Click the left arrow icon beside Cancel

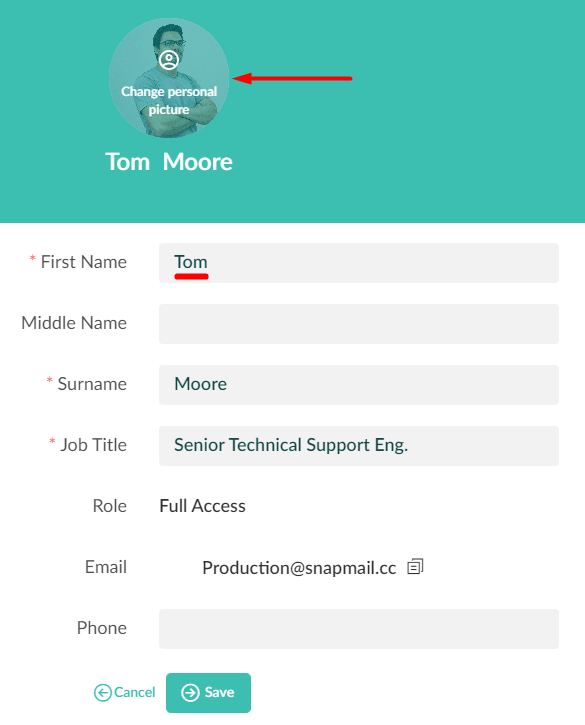[x=103, y=693]
